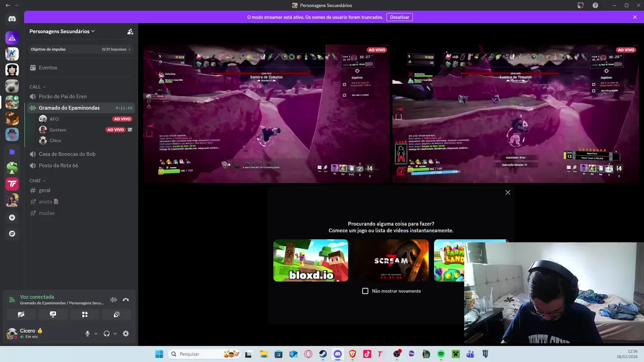644x362 pixels.
Task: Open Minecraft from the taskbar
Action: coord(456,354)
